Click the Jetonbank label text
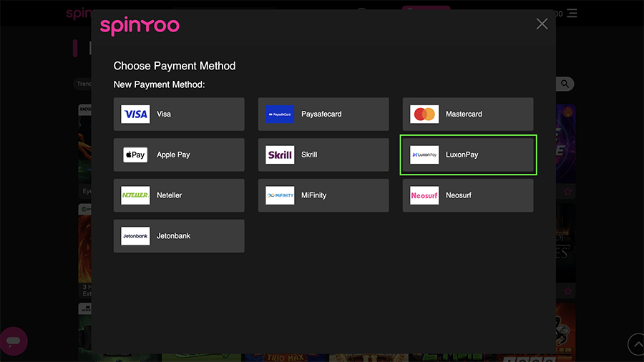Viewport: 644px width, 362px height. pyautogui.click(x=173, y=236)
